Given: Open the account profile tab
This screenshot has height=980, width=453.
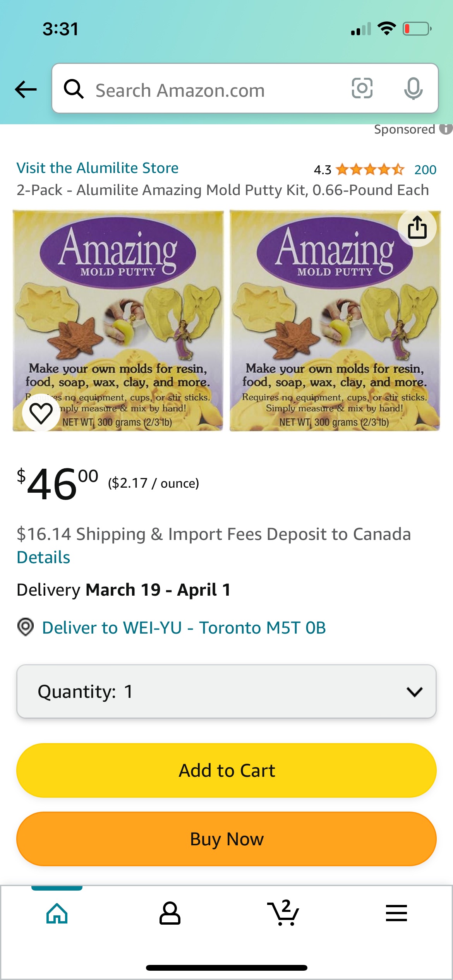Looking at the screenshot, I should click(x=170, y=913).
